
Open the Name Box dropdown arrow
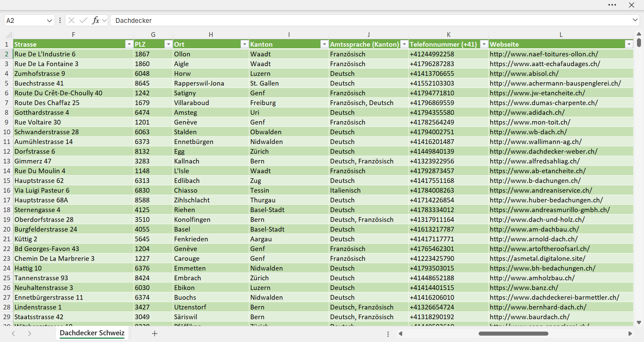click(49, 20)
